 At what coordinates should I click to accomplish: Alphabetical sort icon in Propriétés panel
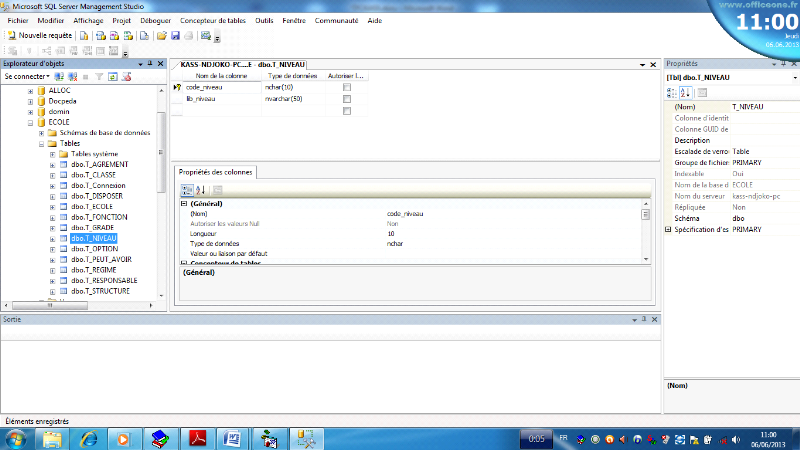click(x=685, y=93)
